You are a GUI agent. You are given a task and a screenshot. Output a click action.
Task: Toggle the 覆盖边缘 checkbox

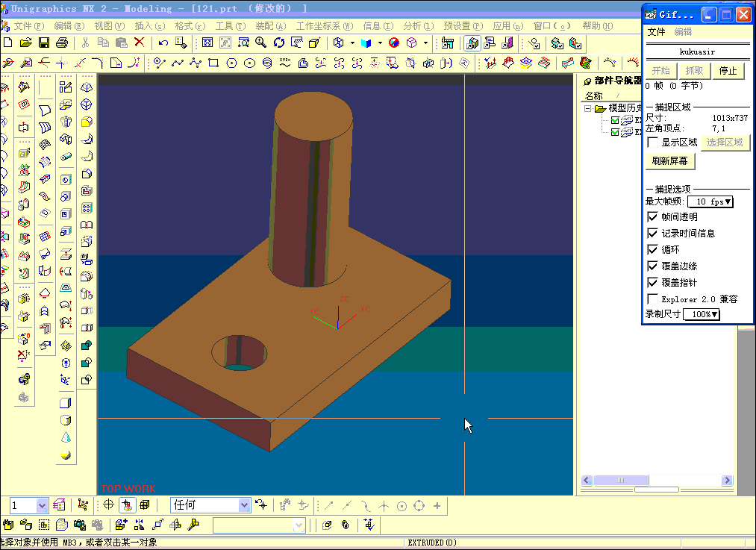pos(652,266)
